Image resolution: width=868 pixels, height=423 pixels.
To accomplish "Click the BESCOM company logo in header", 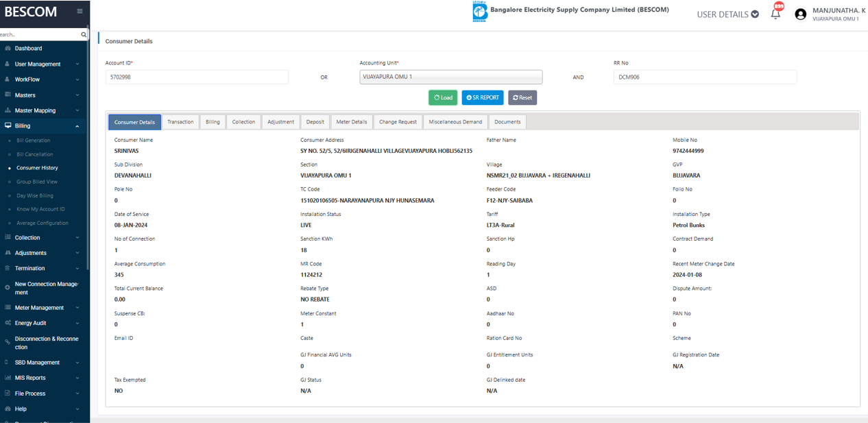I will click(x=480, y=12).
